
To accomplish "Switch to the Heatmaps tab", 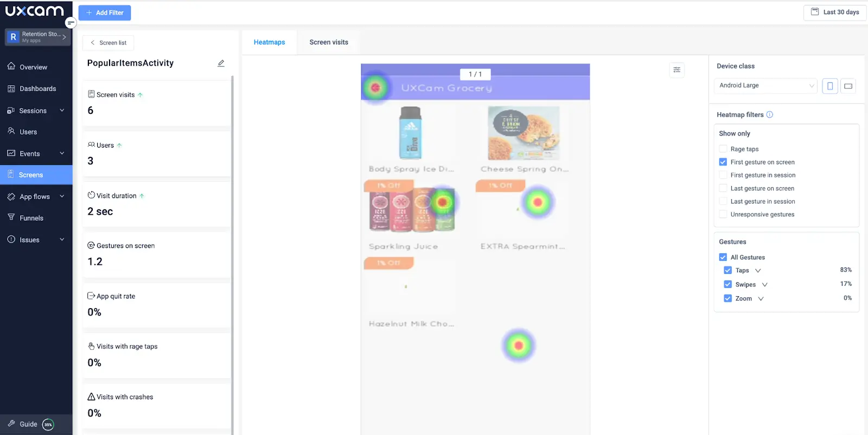I will coord(269,42).
